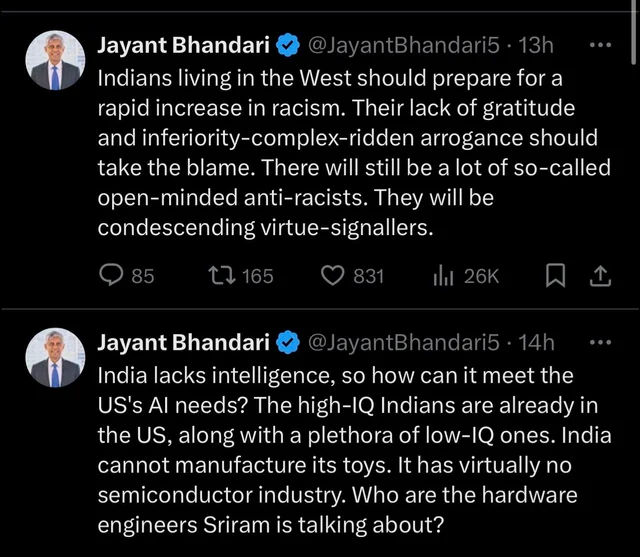Share the first tweet

[x=601, y=275]
